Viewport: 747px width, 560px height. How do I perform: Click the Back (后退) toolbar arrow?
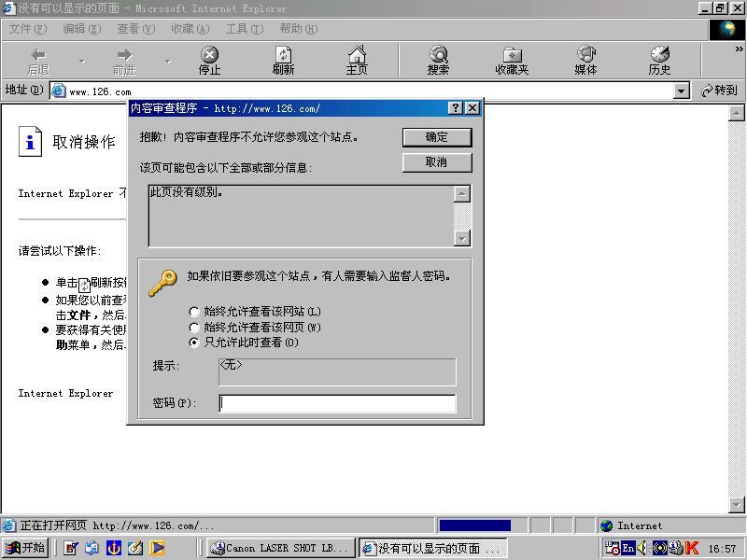[x=38, y=61]
